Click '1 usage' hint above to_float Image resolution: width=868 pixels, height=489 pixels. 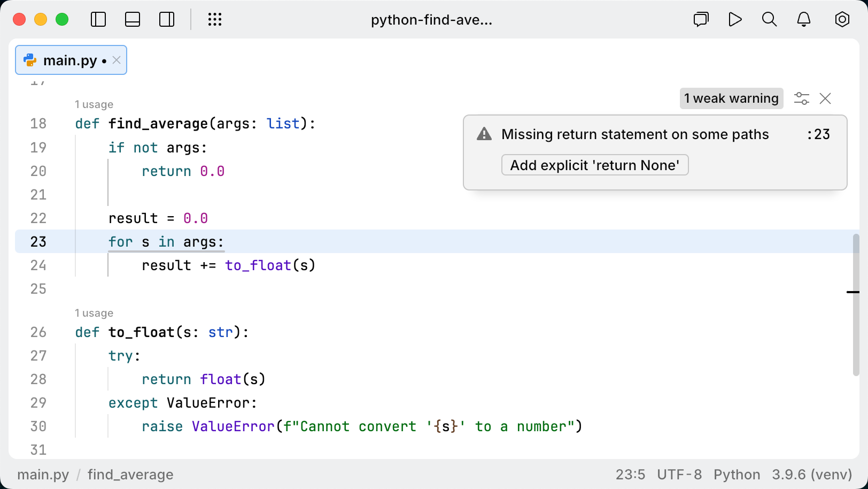[x=94, y=313]
